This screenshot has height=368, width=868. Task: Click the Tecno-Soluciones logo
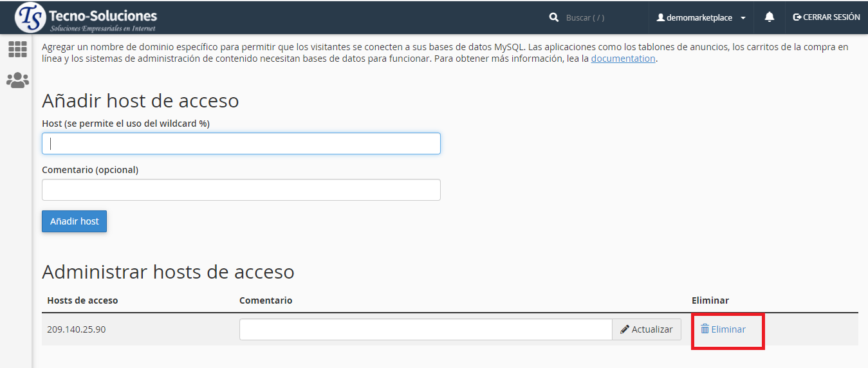pos(87,17)
